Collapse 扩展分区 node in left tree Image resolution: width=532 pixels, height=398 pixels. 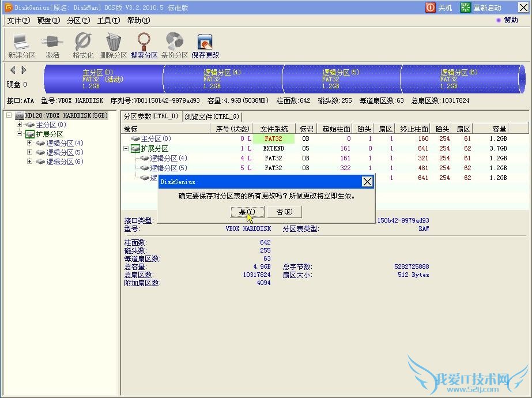point(20,133)
